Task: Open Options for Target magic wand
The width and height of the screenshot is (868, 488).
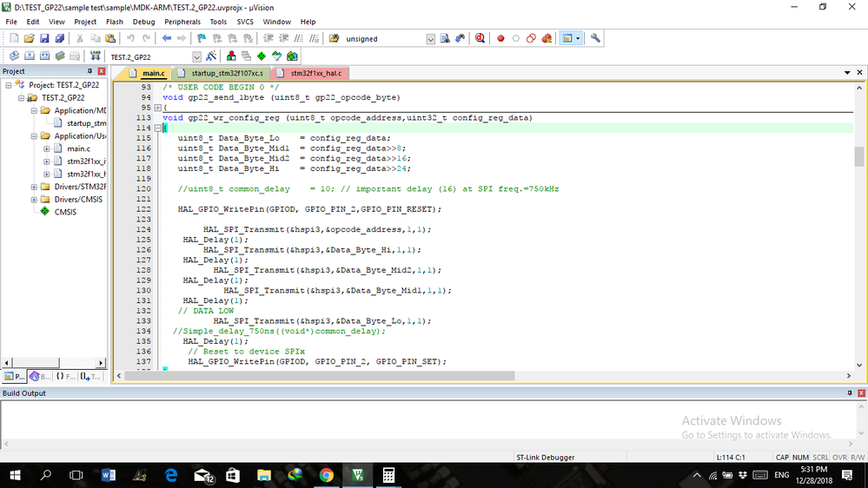Action: pyautogui.click(x=211, y=56)
